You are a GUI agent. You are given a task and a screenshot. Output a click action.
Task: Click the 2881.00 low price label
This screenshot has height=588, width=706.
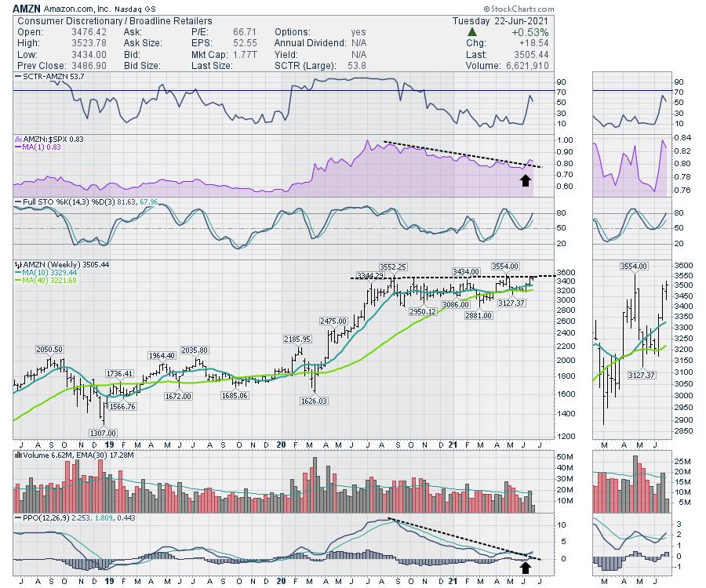point(479,315)
